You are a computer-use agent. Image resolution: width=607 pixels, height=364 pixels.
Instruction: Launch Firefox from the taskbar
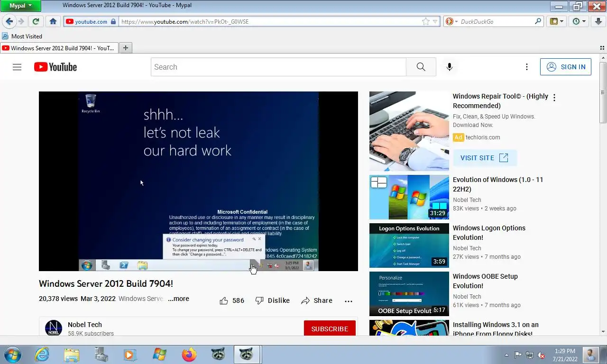[189, 355]
